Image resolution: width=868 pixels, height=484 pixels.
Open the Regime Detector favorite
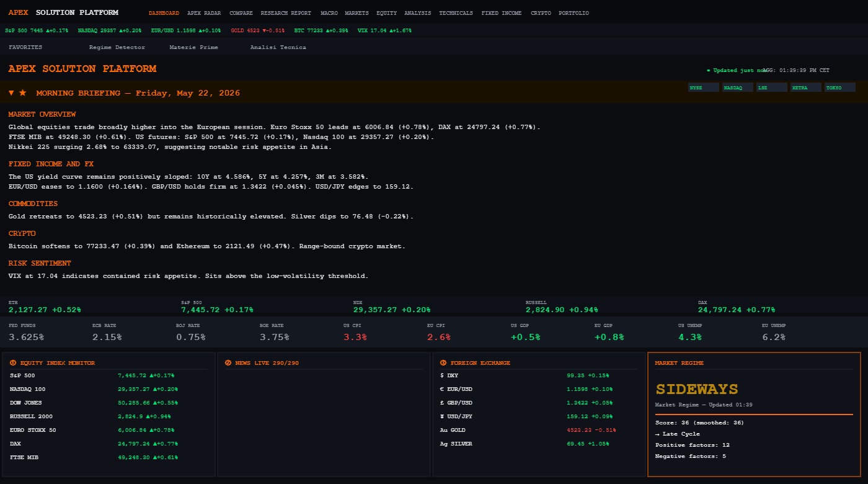click(117, 47)
